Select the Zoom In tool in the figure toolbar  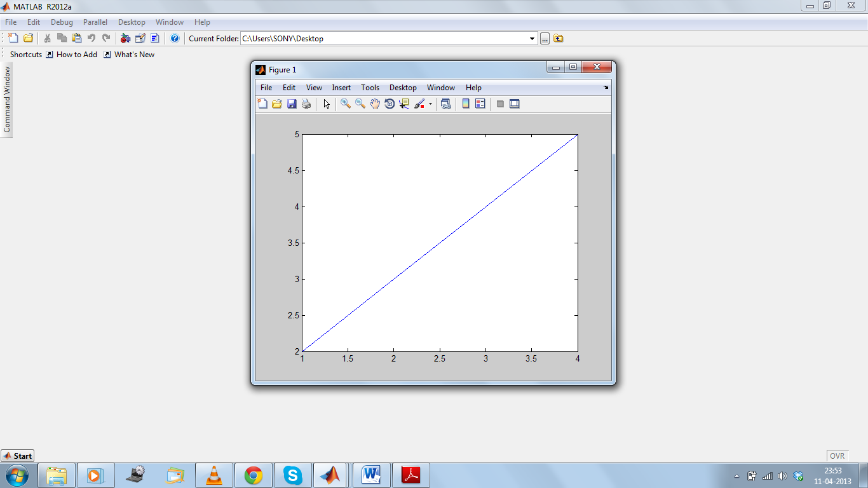(346, 104)
